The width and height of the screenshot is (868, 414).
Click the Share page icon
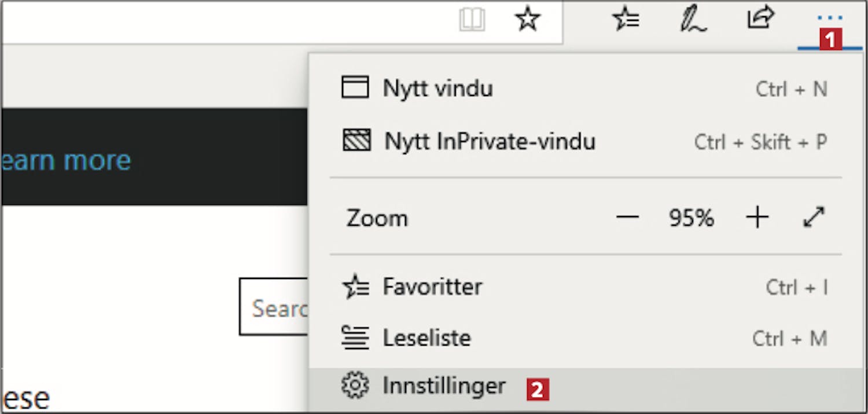point(760,19)
